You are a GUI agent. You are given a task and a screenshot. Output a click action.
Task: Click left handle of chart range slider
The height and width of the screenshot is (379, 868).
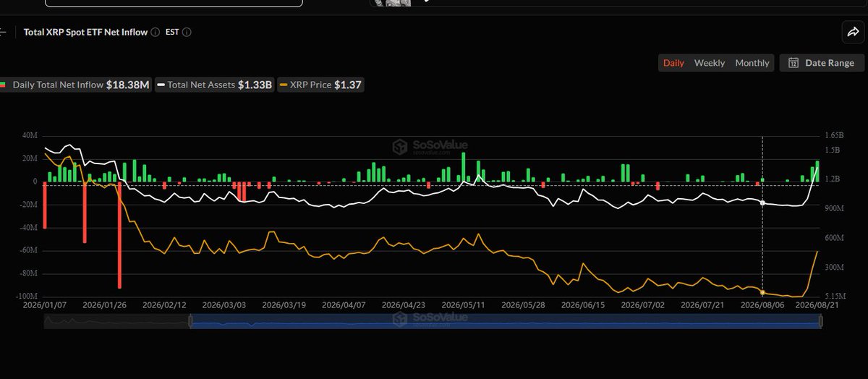pos(190,322)
